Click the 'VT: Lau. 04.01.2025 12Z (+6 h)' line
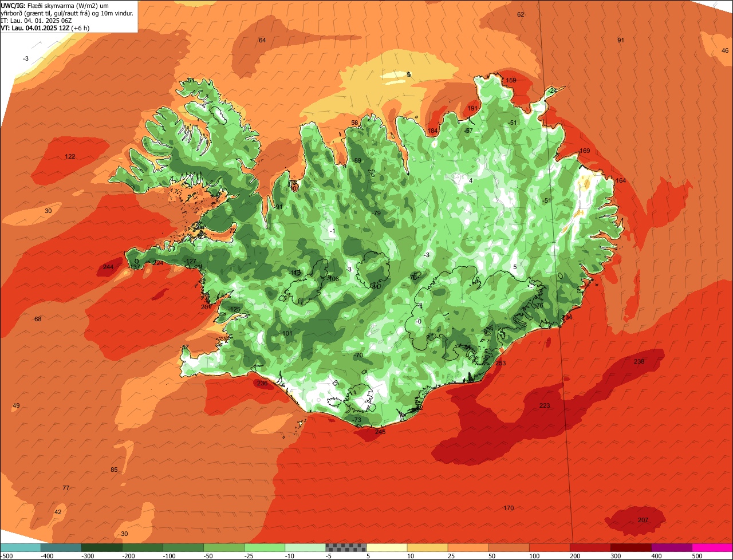Viewport: 733px width, 560px height. click(x=45, y=27)
